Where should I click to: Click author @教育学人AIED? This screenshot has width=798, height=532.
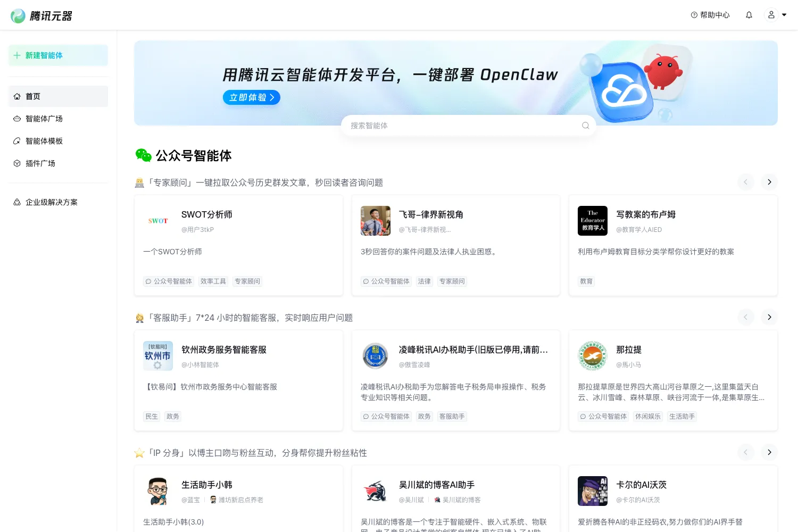639,230
